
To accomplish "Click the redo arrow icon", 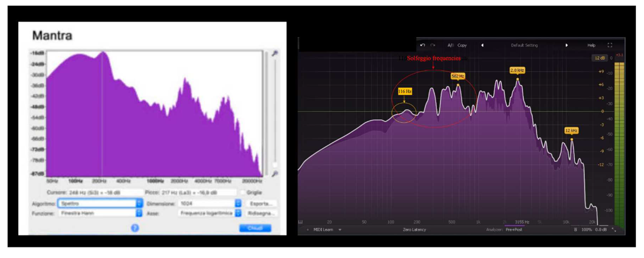I will [433, 45].
